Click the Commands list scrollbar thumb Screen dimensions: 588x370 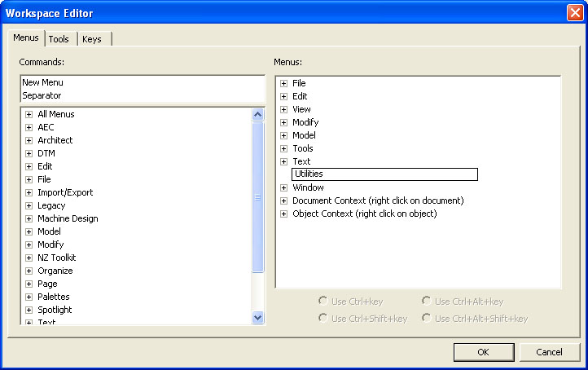click(257, 196)
